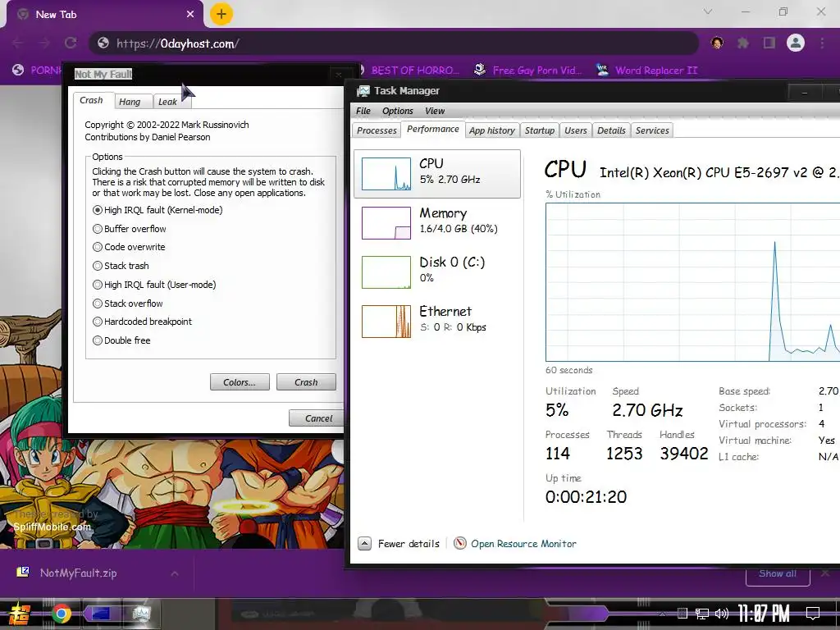Switch to the Processes tab
The width and height of the screenshot is (840, 630).
[x=377, y=130]
